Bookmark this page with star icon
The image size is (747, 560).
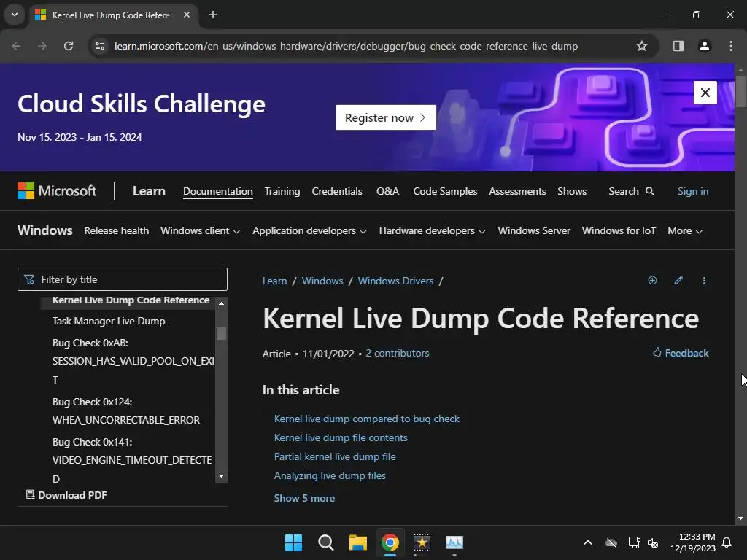[642, 46]
